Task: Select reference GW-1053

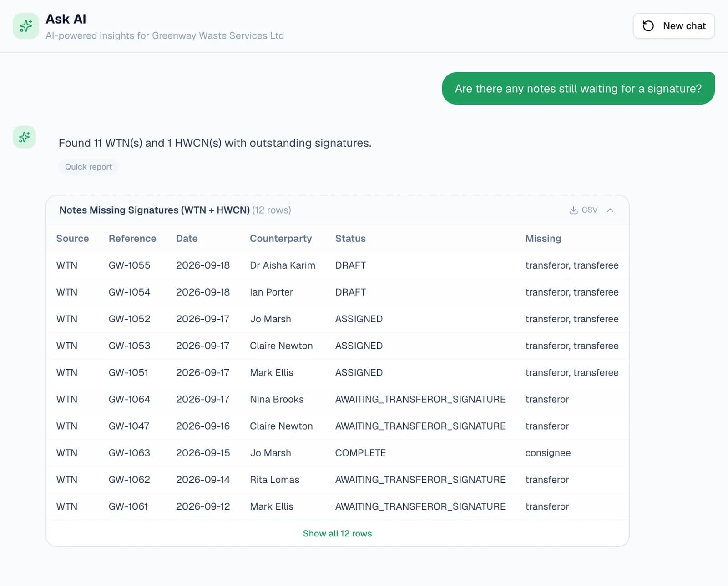Action: [129, 346]
